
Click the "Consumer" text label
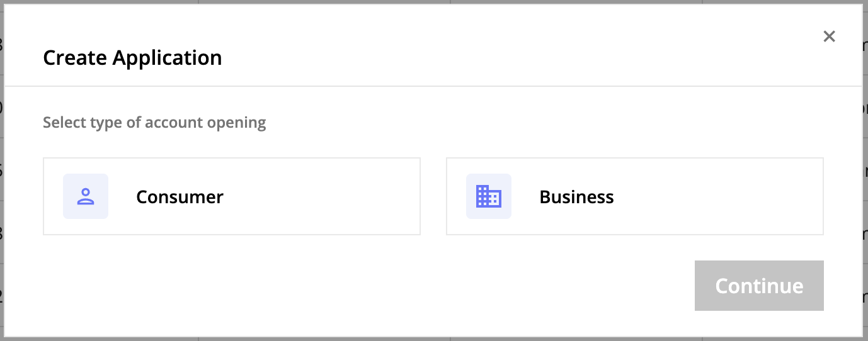tap(180, 197)
